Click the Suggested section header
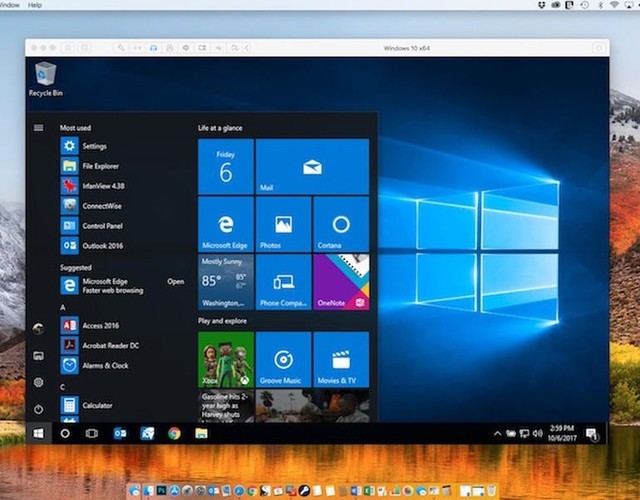This screenshot has height=500, width=640. (76, 268)
